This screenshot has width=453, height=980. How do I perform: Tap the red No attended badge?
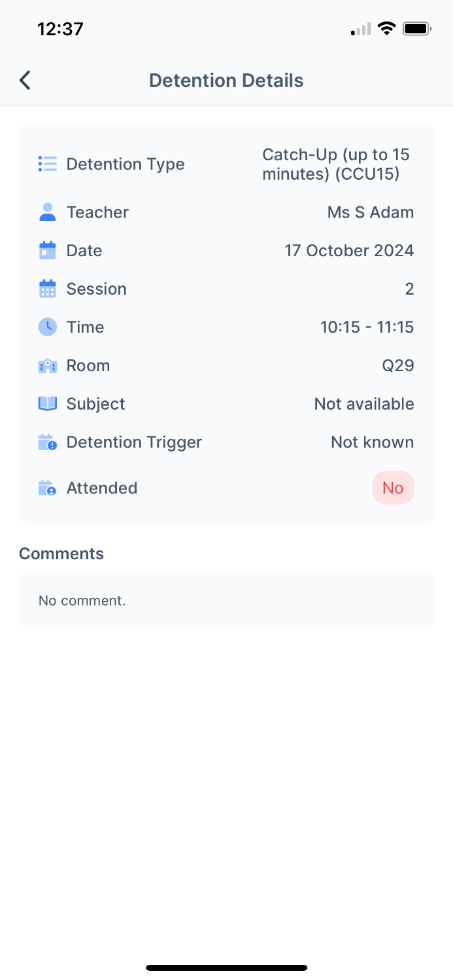393,488
